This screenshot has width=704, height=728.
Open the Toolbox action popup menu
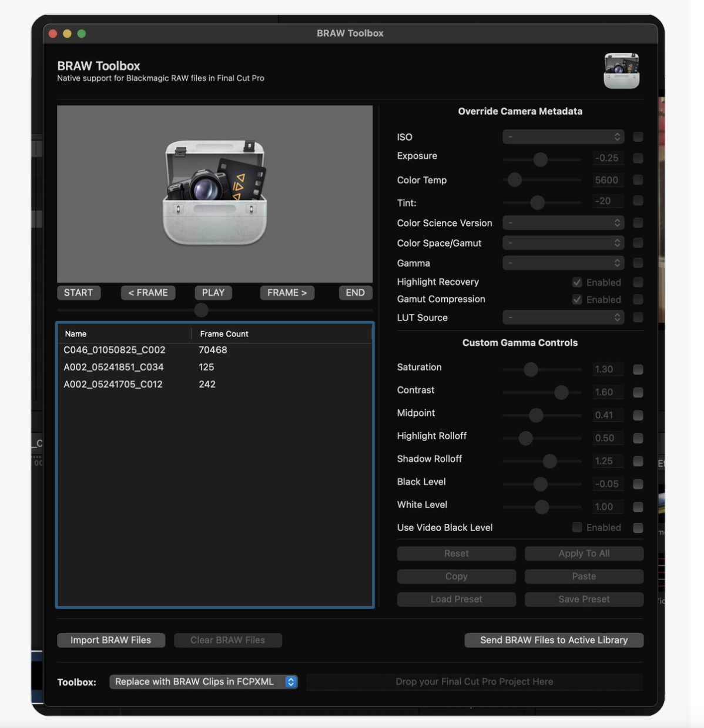click(x=203, y=682)
